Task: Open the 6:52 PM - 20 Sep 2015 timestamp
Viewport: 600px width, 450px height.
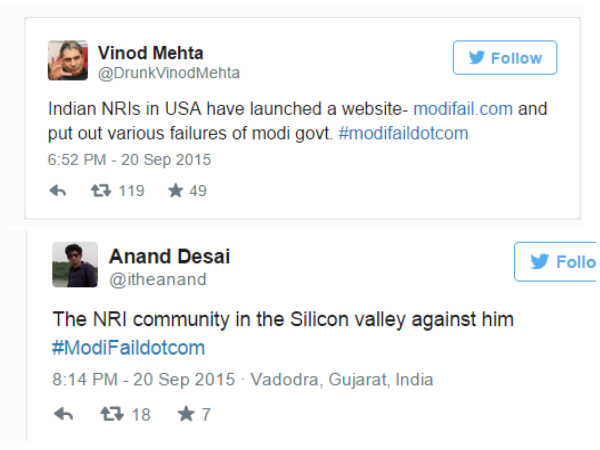Action: pos(129,160)
